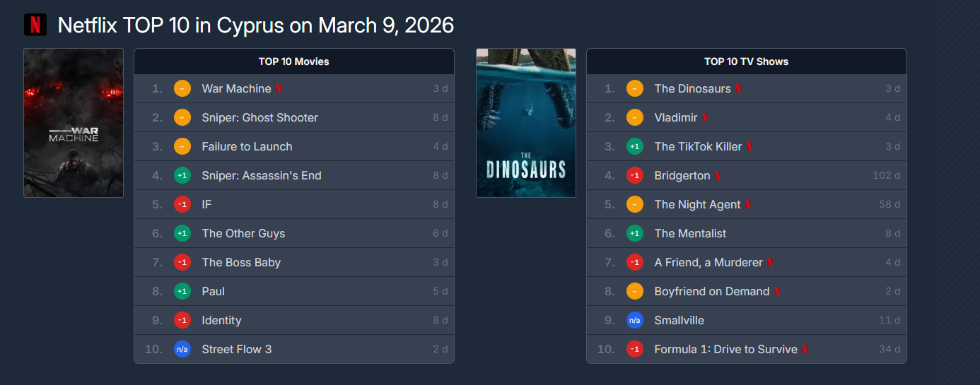The image size is (980, 385).
Task: Click the Netflix logo beside page title
Action: [35, 25]
